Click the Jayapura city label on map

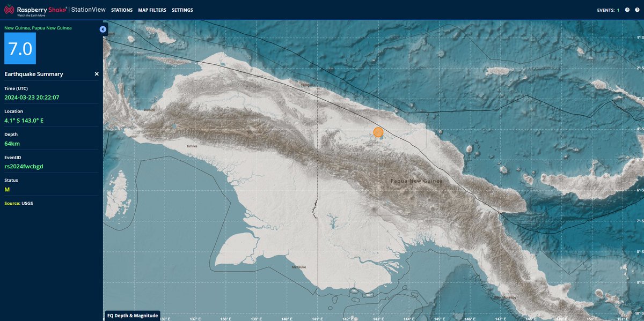point(309,85)
